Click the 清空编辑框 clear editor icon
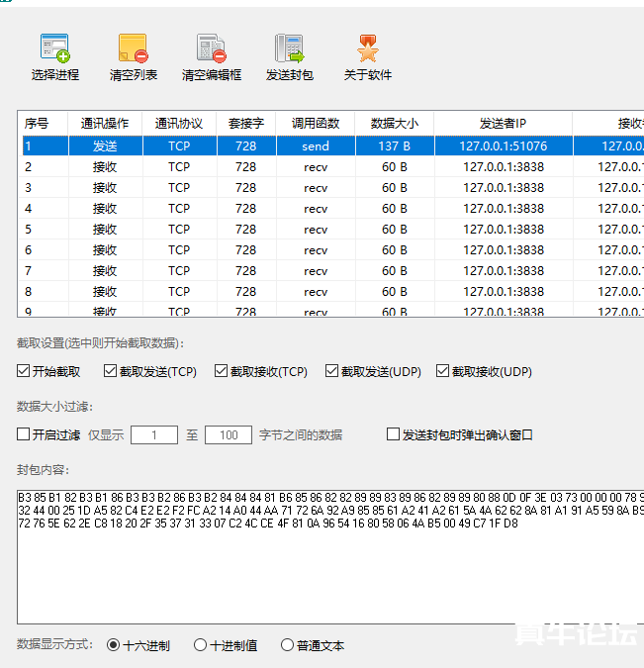The width and height of the screenshot is (644, 668). click(212, 48)
